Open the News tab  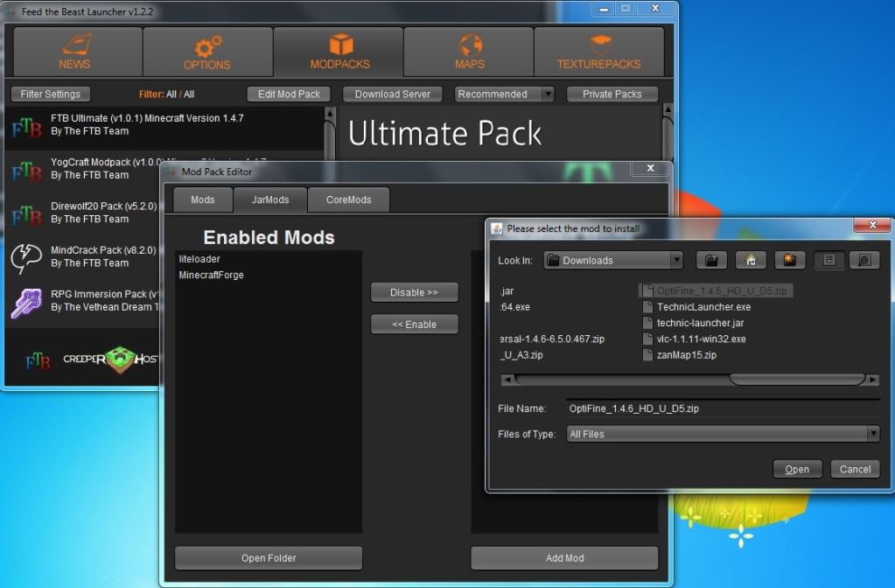[78, 52]
